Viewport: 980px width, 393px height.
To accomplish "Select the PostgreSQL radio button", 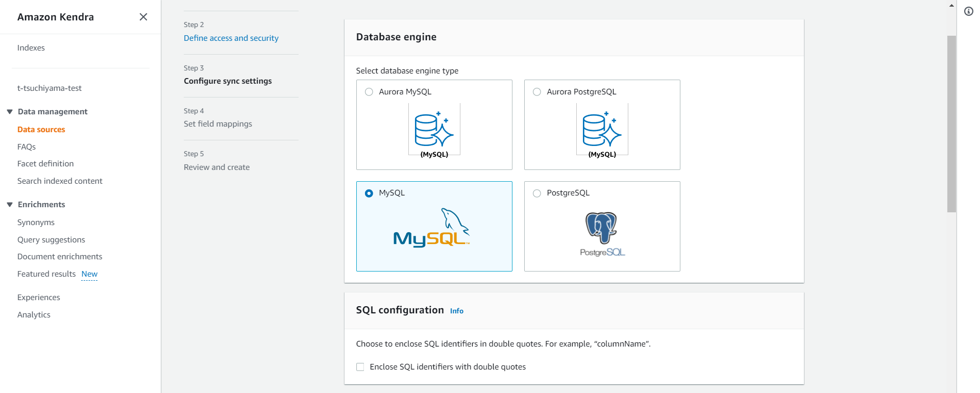I will pos(537,193).
